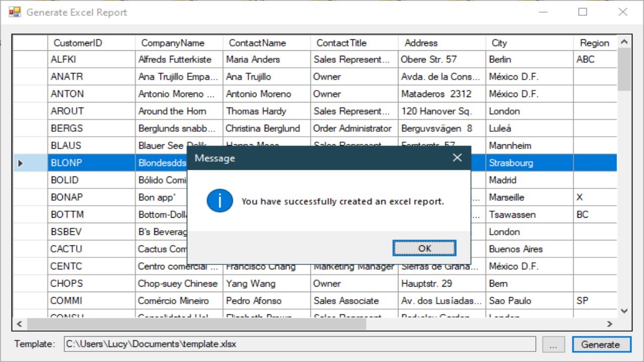The height and width of the screenshot is (362, 644).
Task: Click the Berlin city cell
Action: pyautogui.click(x=529, y=59)
